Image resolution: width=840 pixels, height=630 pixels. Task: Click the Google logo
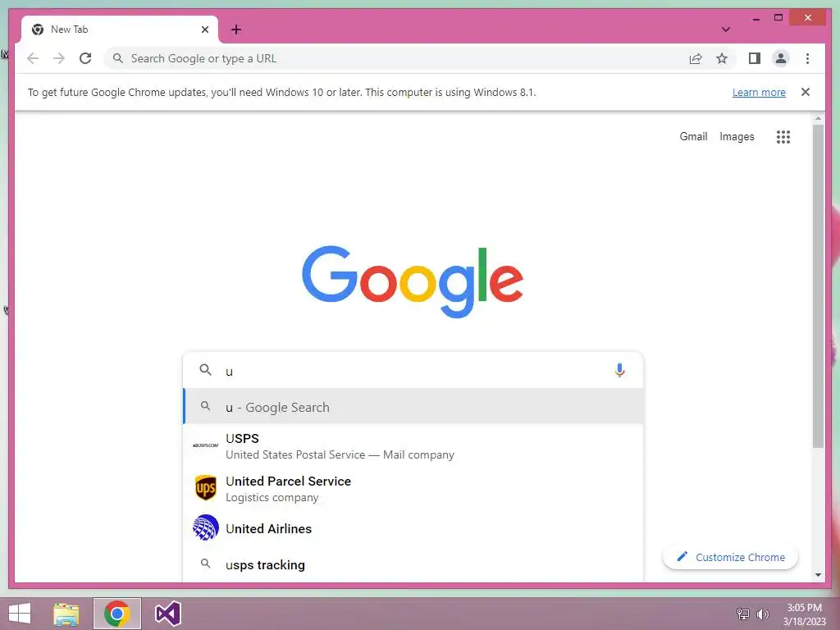point(413,281)
